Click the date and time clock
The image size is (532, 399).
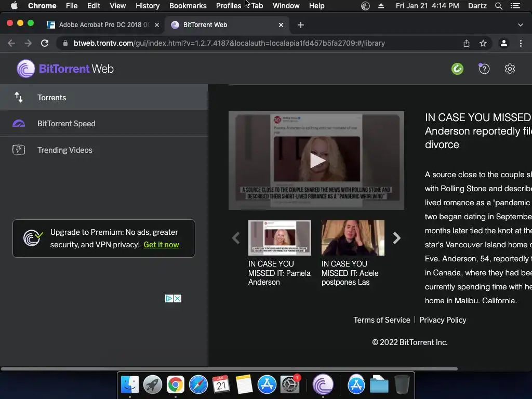click(427, 6)
